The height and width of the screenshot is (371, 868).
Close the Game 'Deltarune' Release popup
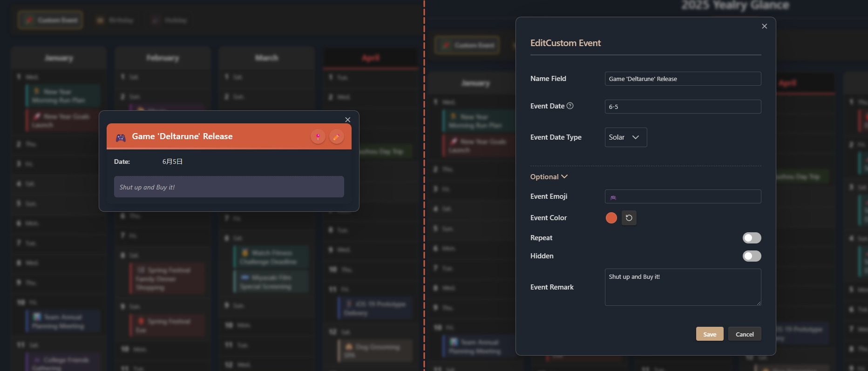pyautogui.click(x=347, y=120)
